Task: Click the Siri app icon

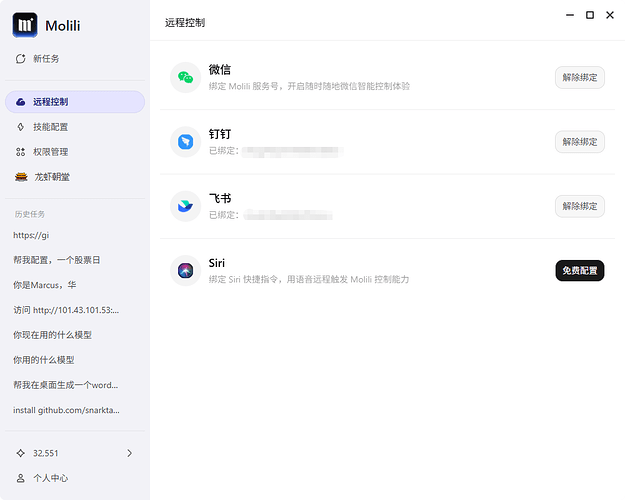Action: [x=185, y=270]
